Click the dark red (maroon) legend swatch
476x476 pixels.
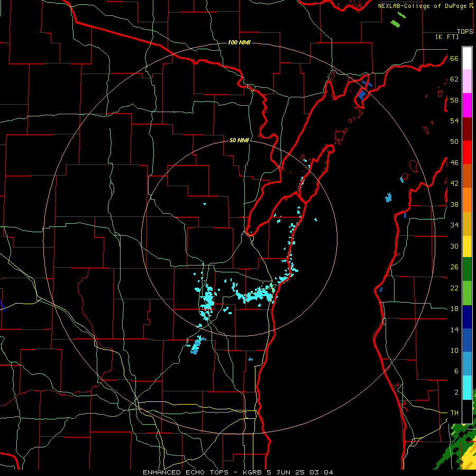coord(467,129)
